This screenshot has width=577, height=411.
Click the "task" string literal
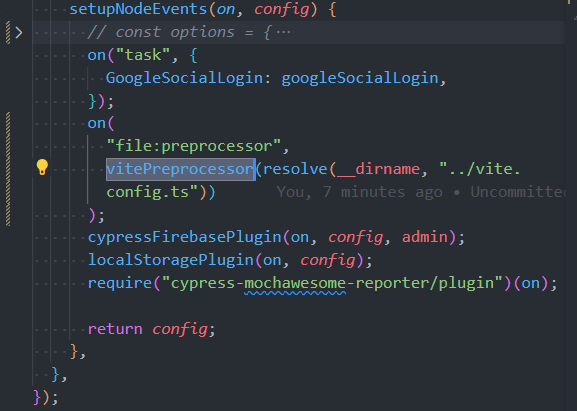(143, 55)
